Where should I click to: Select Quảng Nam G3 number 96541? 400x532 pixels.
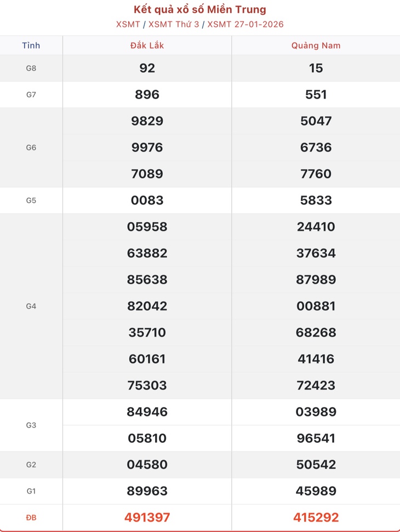pos(316,438)
